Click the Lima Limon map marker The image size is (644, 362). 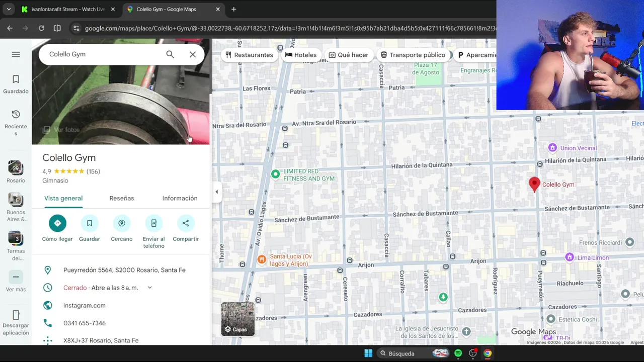tap(570, 257)
